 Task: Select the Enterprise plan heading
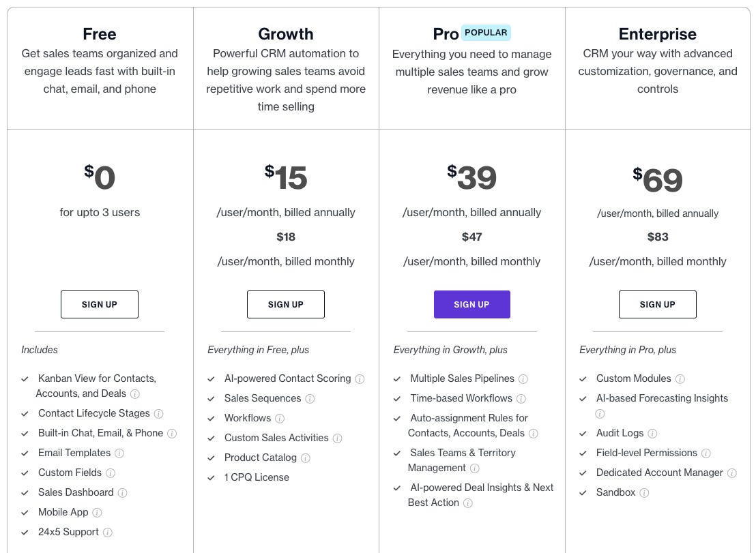[x=657, y=34]
